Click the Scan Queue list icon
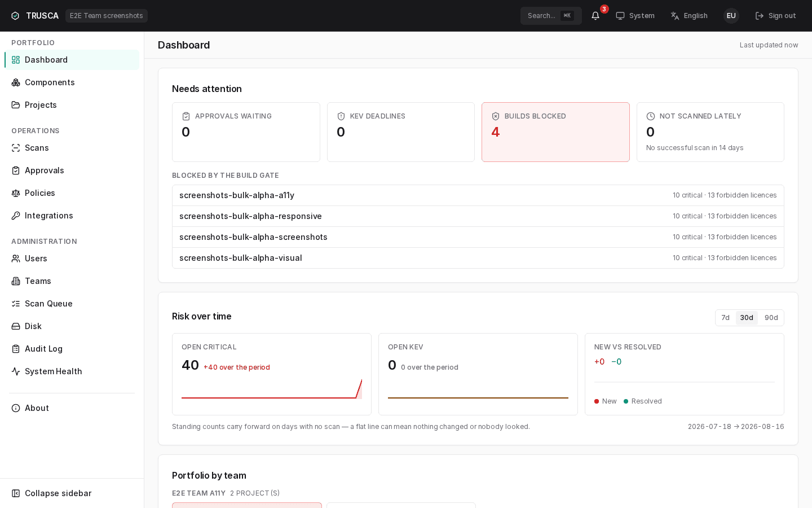Viewport: 812px width, 508px height. point(16,304)
